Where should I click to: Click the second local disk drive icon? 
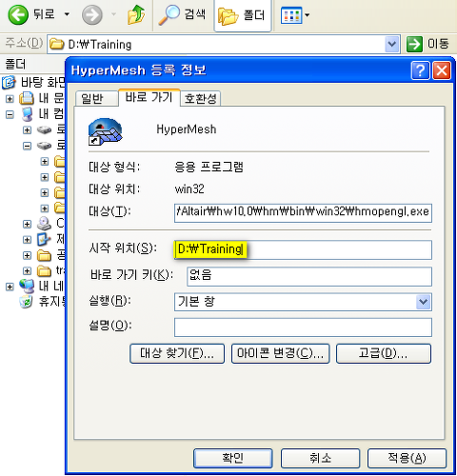point(45,146)
